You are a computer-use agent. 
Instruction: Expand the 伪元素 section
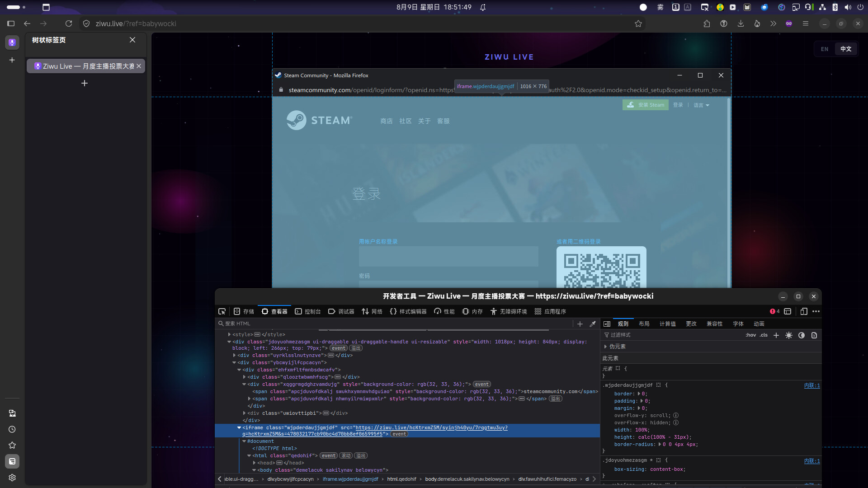tap(606, 347)
